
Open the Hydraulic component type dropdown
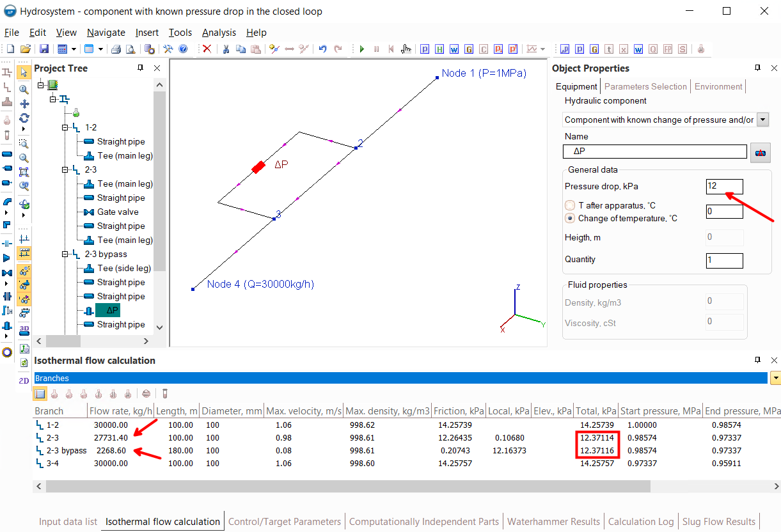(762, 120)
